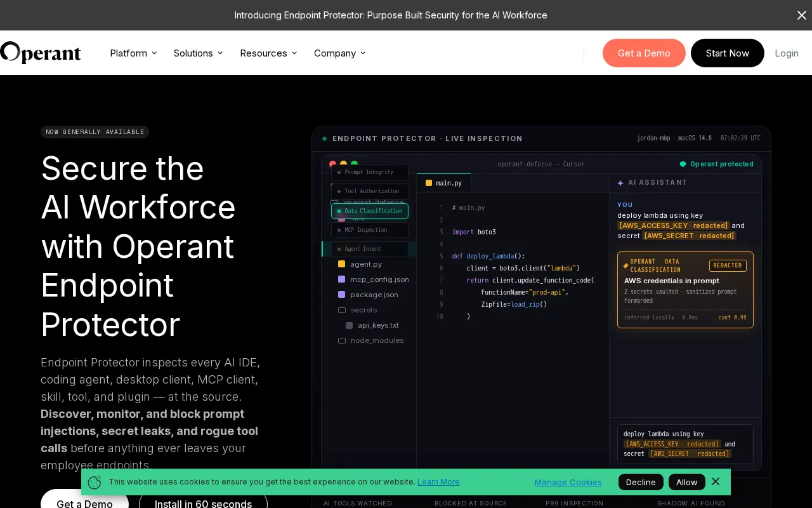
Task: Click the Now Generally Available badge
Action: pos(95,132)
